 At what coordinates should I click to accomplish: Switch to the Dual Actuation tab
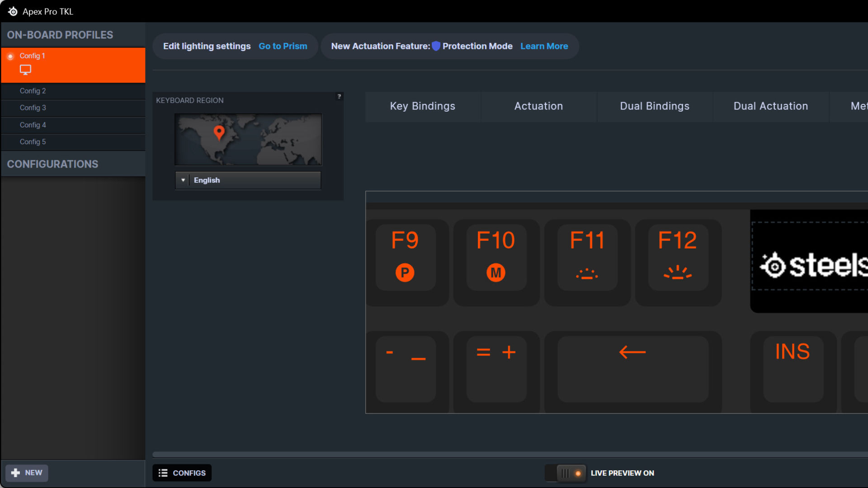(771, 107)
